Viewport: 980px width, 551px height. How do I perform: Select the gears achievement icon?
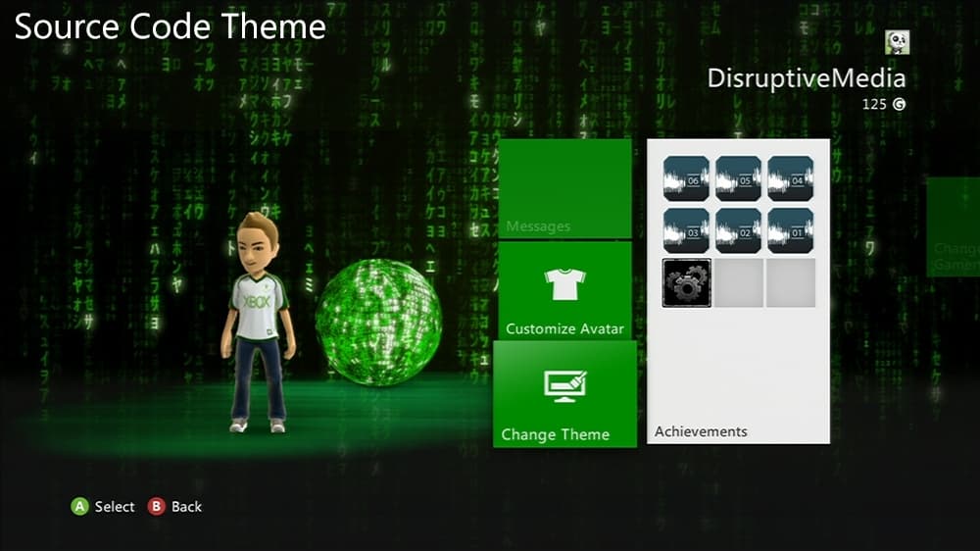tap(686, 282)
